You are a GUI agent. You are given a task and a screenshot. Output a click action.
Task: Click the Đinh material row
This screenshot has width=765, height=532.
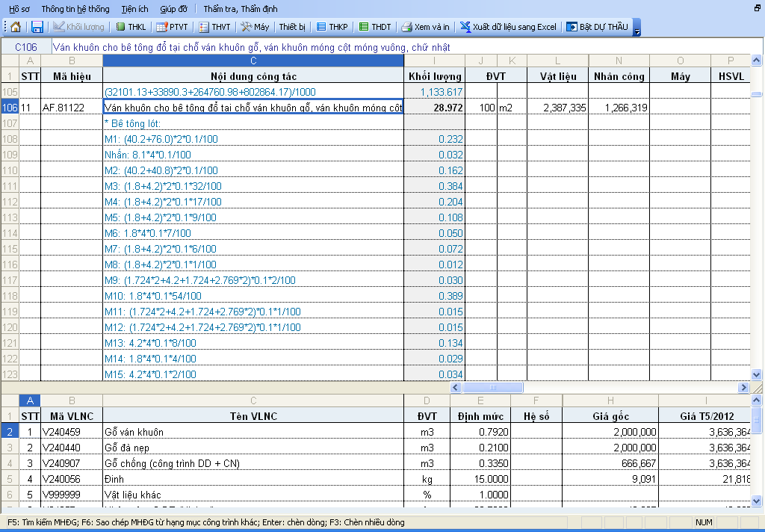coord(253,479)
